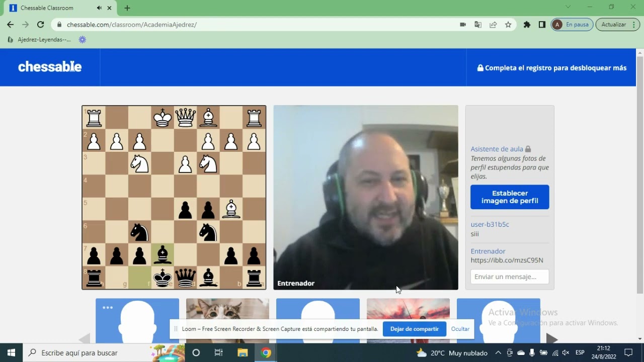The width and height of the screenshot is (644, 362).
Task: Open Google Translate icon in address bar
Action: (478, 25)
